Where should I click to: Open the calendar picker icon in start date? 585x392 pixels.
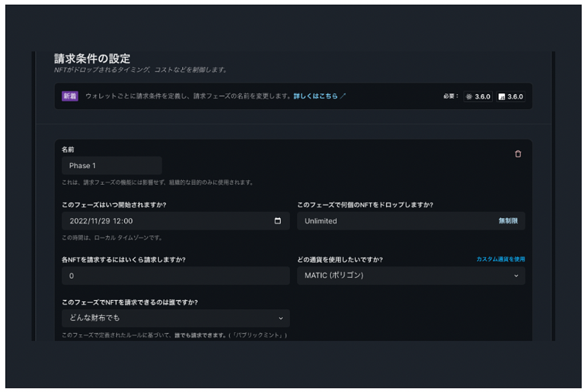278,221
